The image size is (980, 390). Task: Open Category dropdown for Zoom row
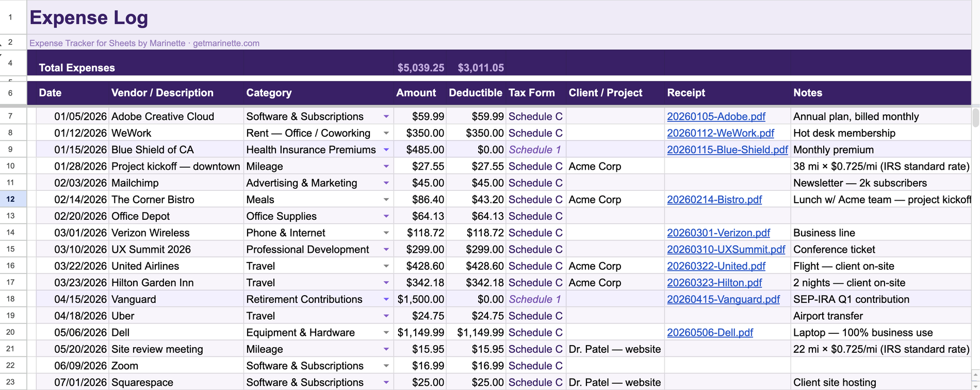tap(386, 366)
